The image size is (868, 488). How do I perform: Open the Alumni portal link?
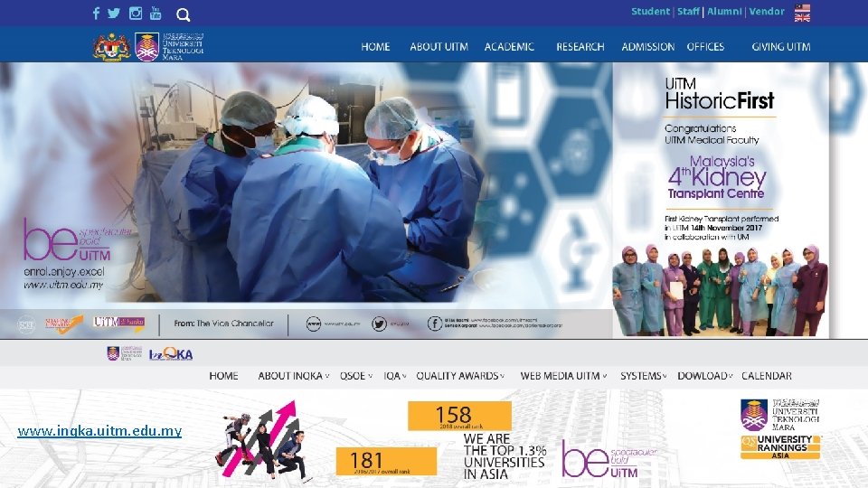click(724, 11)
